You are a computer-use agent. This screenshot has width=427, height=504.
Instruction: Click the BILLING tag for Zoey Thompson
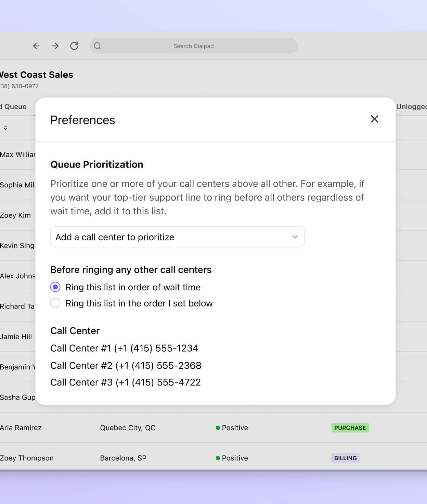pos(345,458)
